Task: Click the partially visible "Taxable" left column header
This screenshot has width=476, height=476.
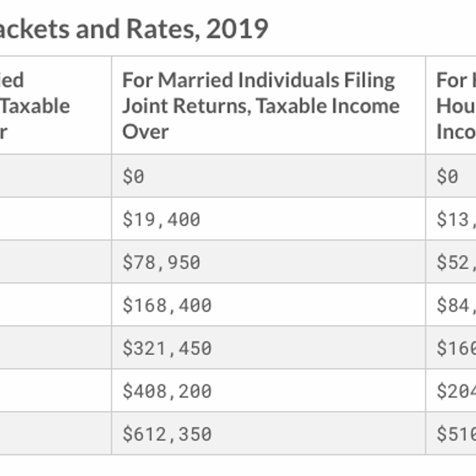Action: [x=35, y=105]
